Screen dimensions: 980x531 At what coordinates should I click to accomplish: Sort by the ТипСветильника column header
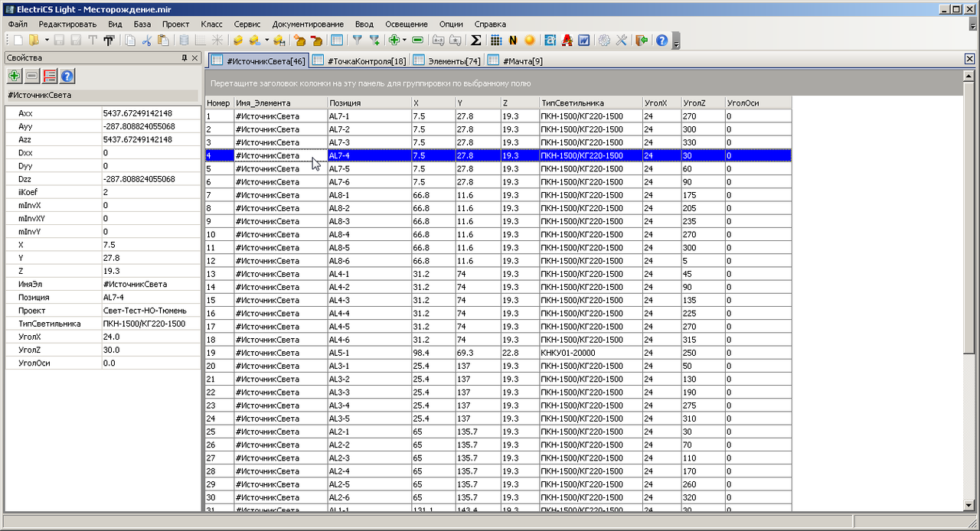click(x=590, y=103)
